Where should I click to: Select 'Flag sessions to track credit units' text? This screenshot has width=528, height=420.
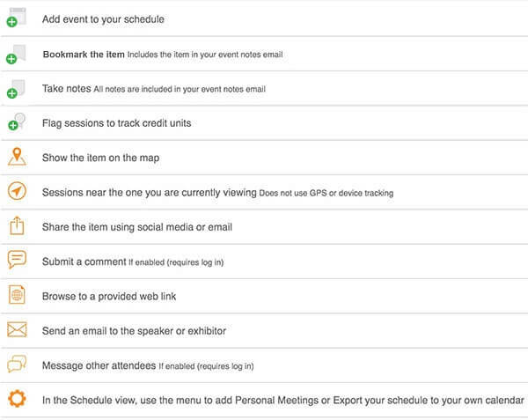click(116, 123)
